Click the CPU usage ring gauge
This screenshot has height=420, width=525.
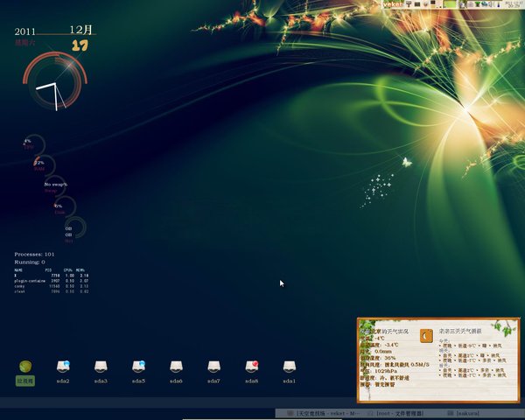pyautogui.click(x=33, y=144)
